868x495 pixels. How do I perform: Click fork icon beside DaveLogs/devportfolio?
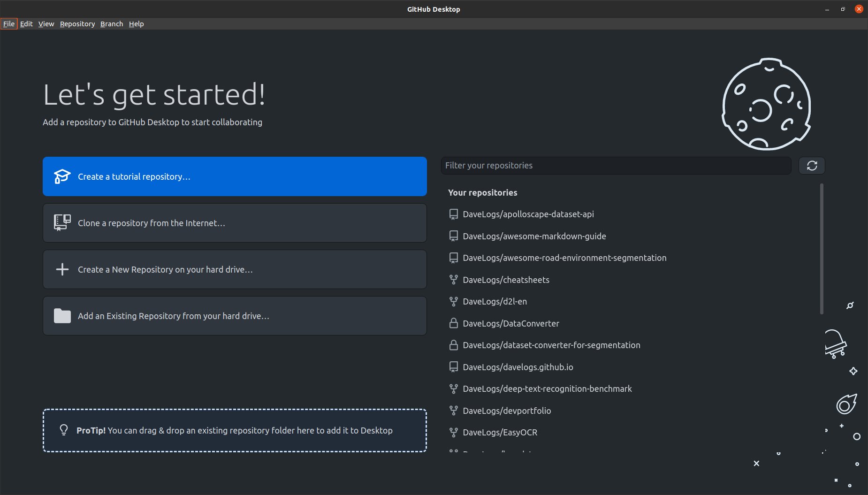(453, 411)
